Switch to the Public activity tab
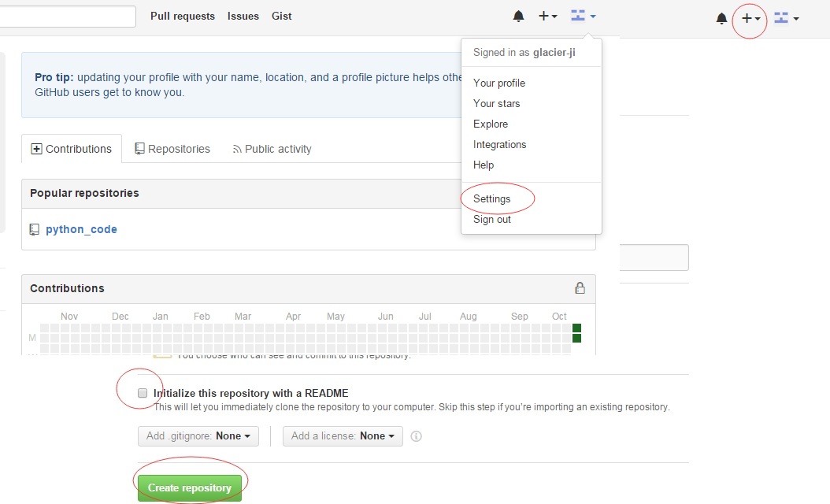Viewport: 830px width, 504px height. [x=272, y=149]
